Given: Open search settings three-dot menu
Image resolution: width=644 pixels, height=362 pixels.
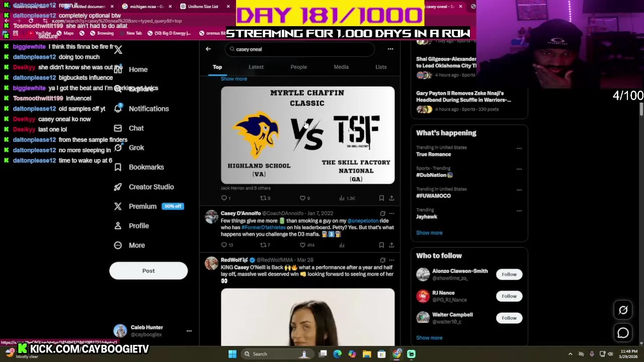Looking at the screenshot, I should point(390,49).
